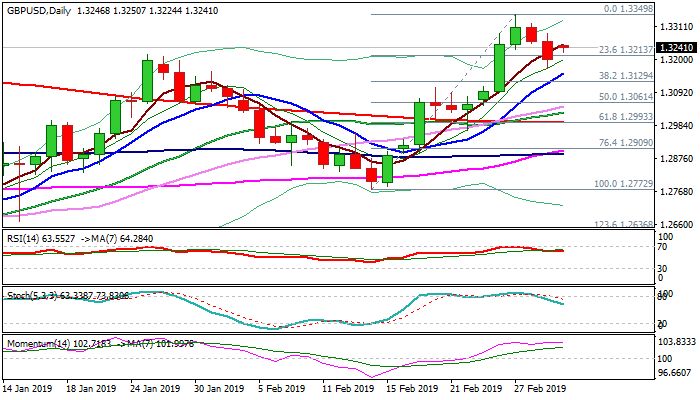Click the 5 Feb 2019 date label
700x400 pixels.
[x=281, y=388]
